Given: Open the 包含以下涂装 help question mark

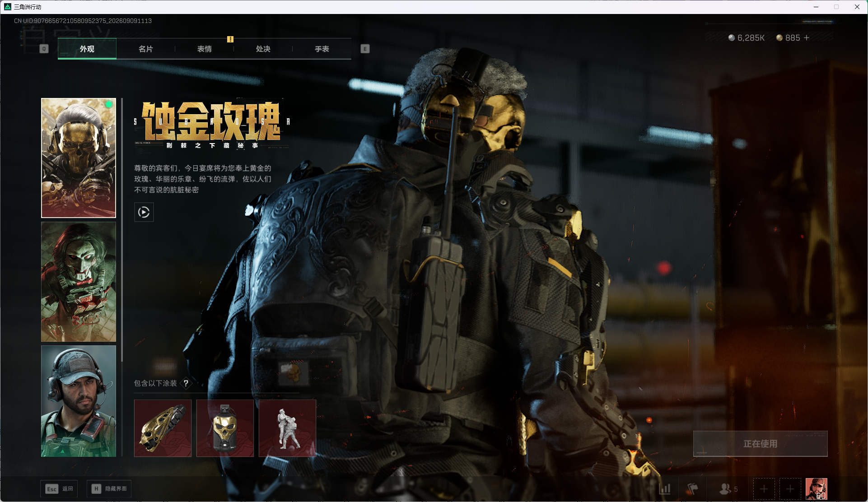Looking at the screenshot, I should tap(186, 383).
